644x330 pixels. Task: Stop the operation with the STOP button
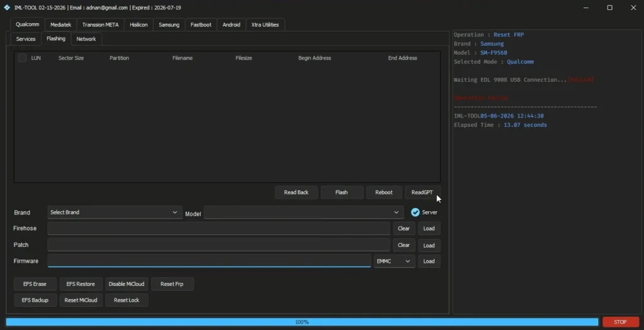(620, 322)
